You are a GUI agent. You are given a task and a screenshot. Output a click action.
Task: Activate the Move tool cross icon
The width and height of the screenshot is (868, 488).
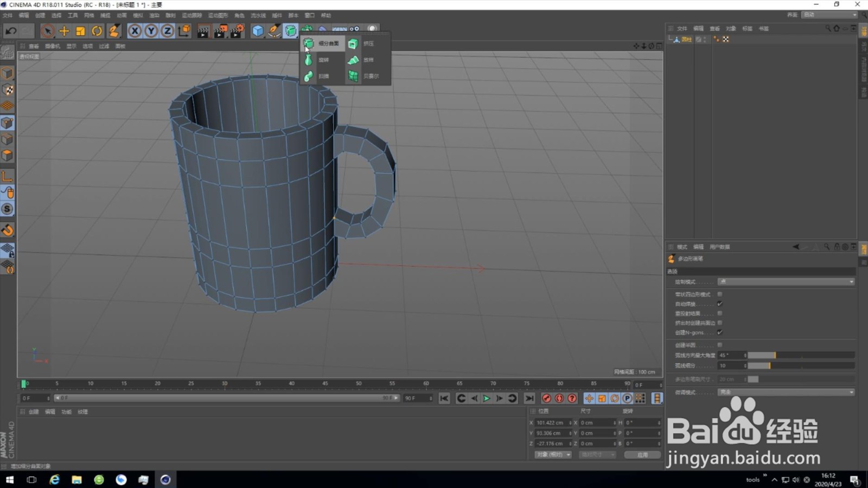[x=64, y=31]
